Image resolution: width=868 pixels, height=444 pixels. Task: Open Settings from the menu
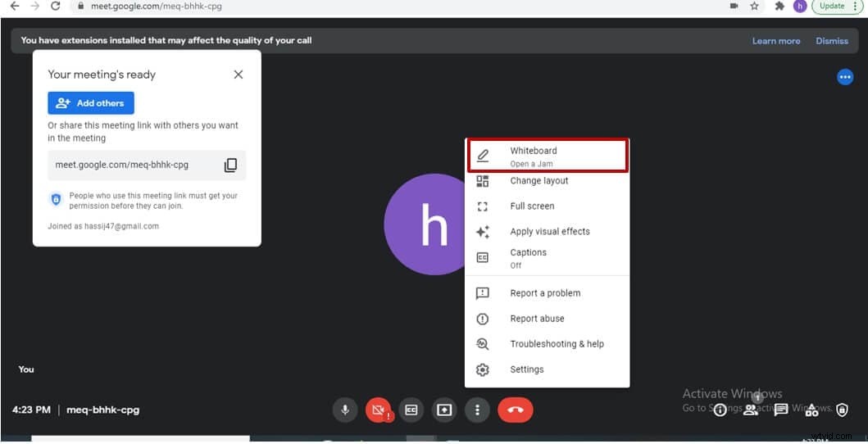548,369
